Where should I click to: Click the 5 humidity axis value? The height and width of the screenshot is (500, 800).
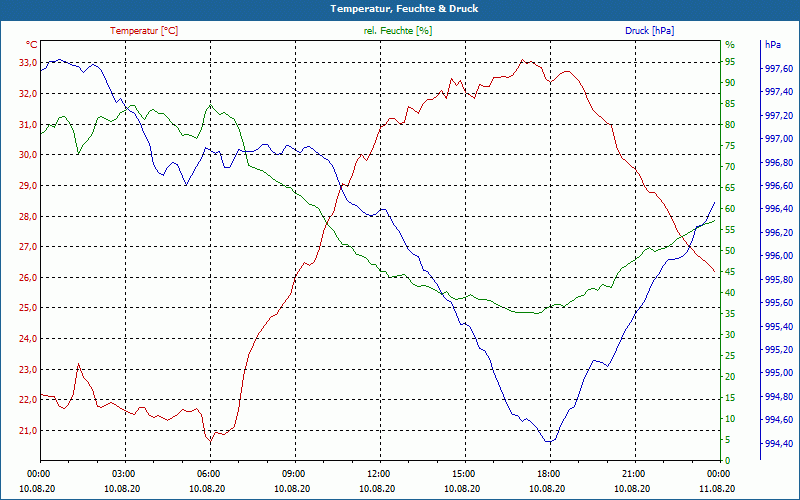click(728, 440)
